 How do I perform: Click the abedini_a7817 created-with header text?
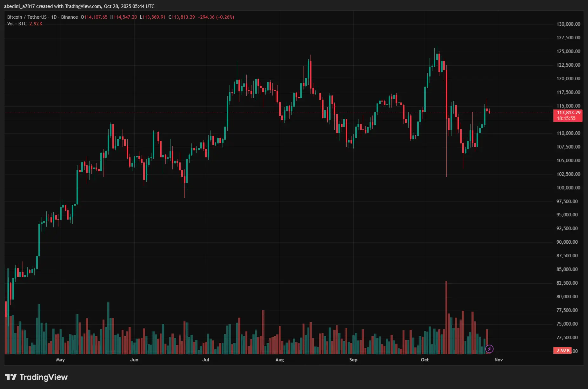point(79,6)
